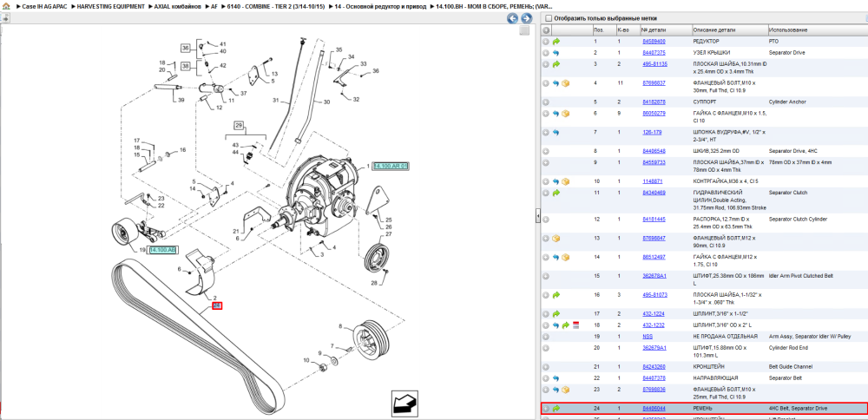Viewport: 868px width, 420px height.
Task: Open part number link 1148871
Action: point(652,181)
